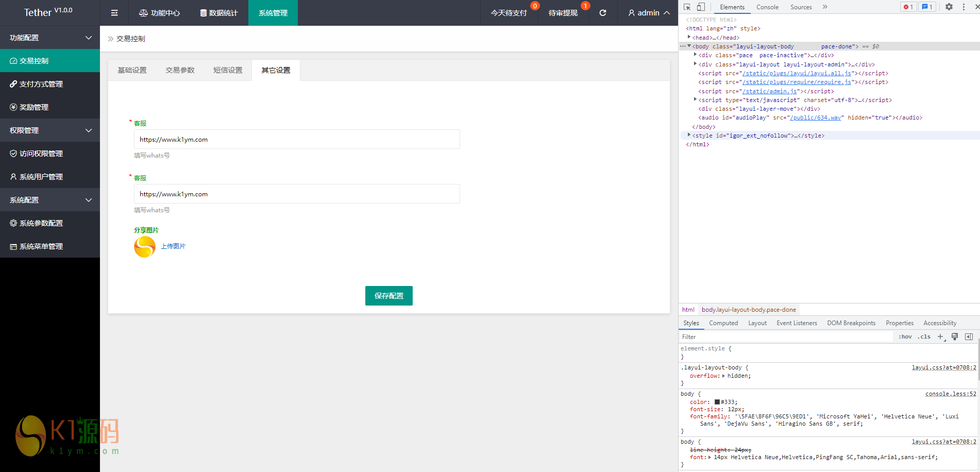Open the Console tab in DevTools
The height and width of the screenshot is (472, 980).
click(x=767, y=7)
